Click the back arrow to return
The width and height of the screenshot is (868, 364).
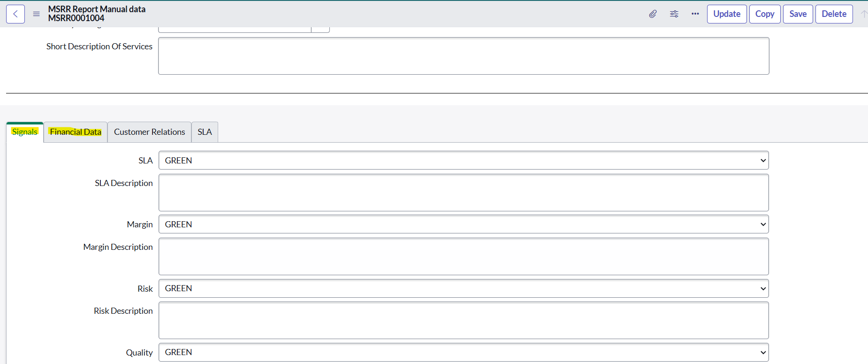pyautogui.click(x=15, y=14)
